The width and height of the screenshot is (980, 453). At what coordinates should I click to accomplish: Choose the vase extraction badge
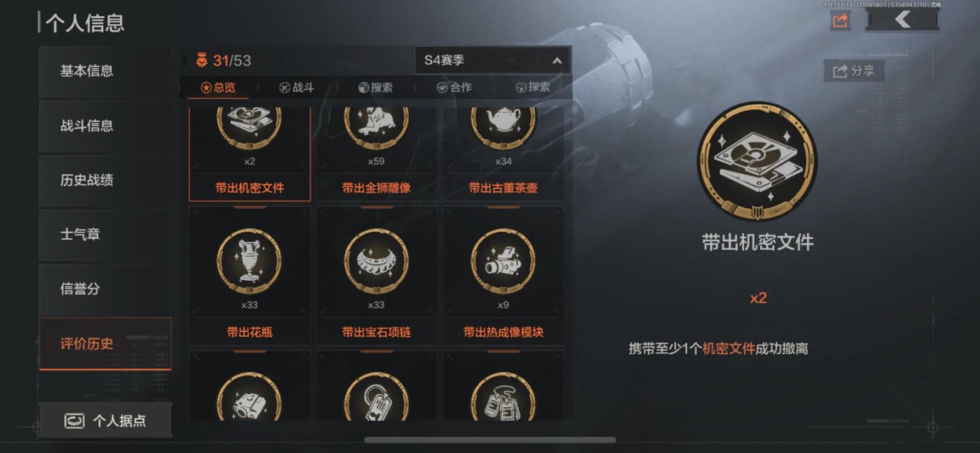coord(250,276)
